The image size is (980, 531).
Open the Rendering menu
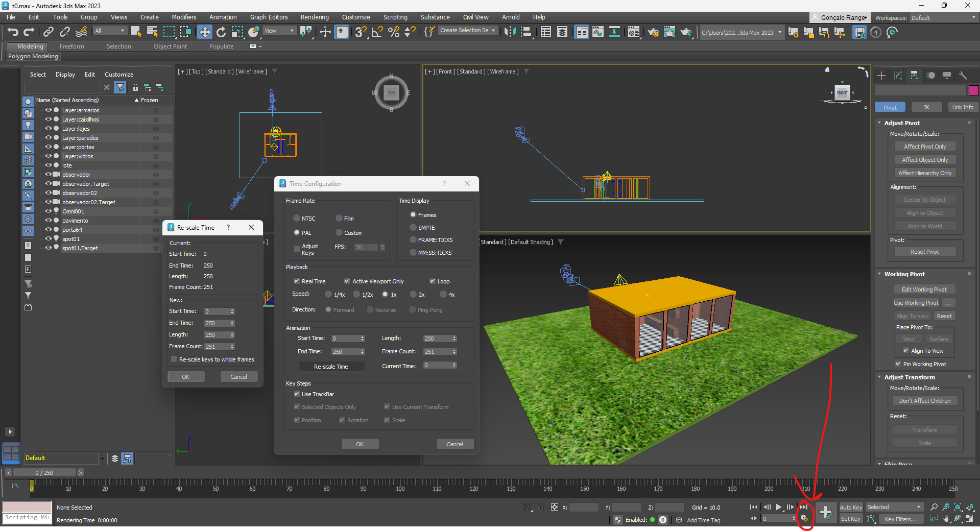[314, 17]
